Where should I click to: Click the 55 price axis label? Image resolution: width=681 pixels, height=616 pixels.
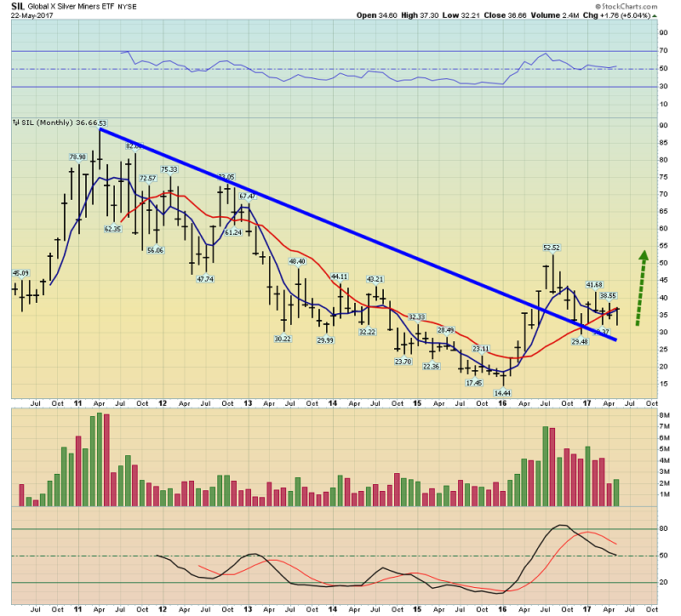point(663,246)
